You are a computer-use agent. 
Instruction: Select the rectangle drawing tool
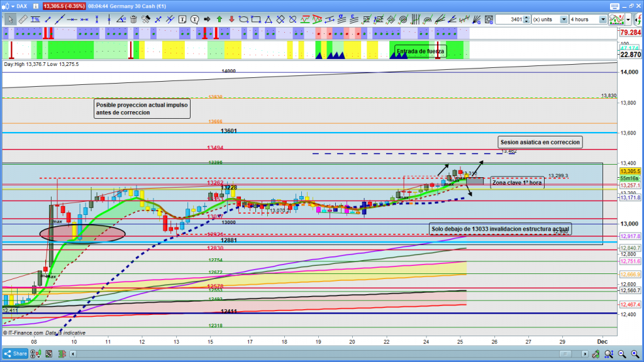(257, 19)
